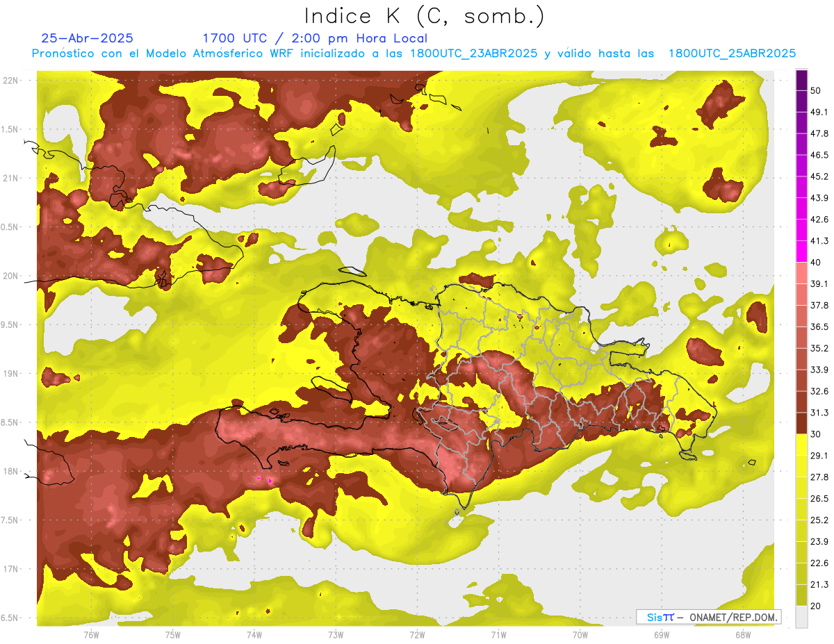
Task: Click the colorbar value '41.3'
Action: 819,241
